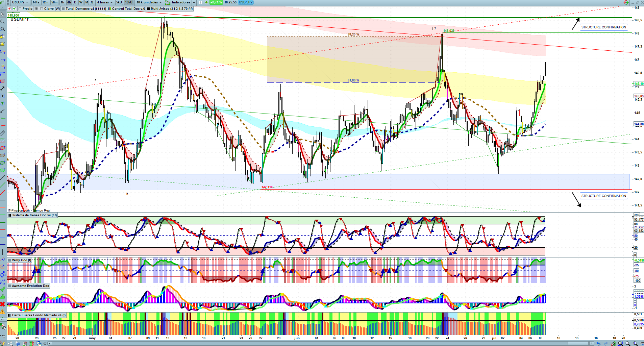Click the pencil icon at bottom left

coord(3,344)
